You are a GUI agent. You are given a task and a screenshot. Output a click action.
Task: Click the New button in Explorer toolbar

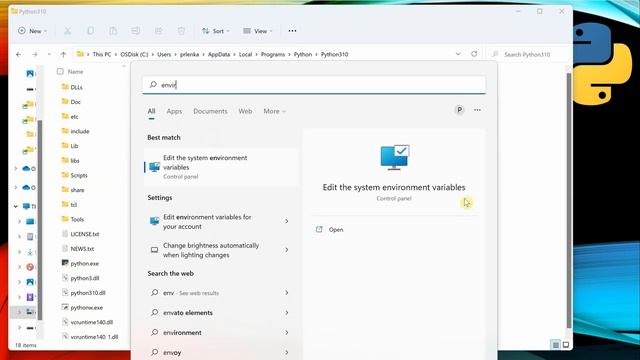pyautogui.click(x=32, y=31)
